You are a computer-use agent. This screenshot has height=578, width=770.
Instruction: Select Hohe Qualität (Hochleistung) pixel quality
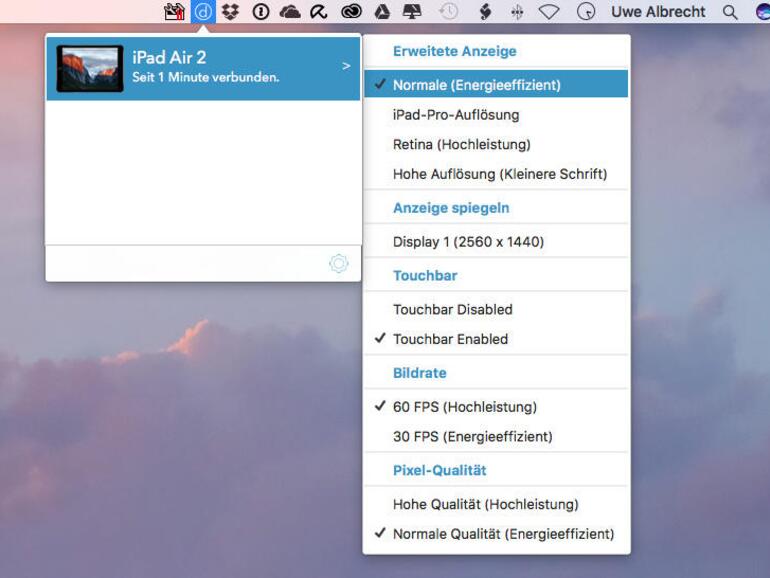pyautogui.click(x=496, y=504)
